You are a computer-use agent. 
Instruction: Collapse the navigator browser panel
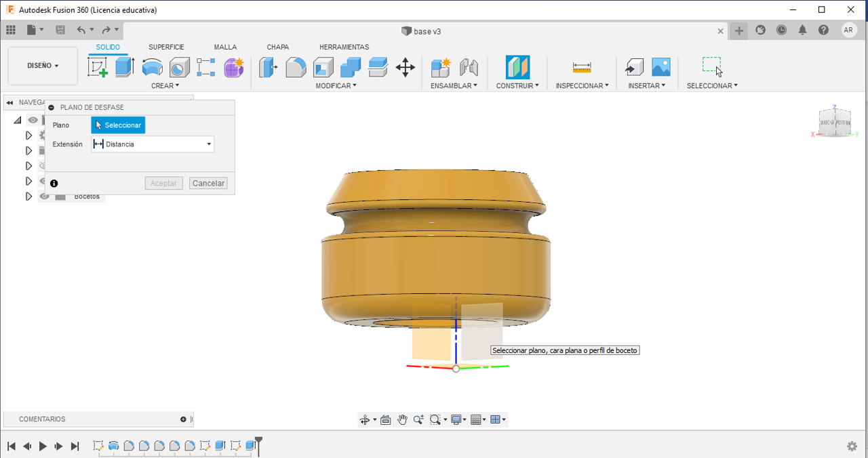tap(9, 102)
